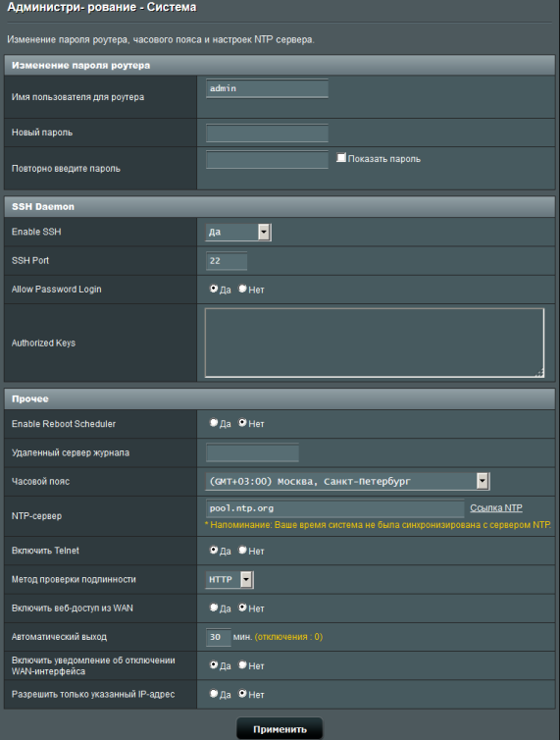Open the Ссылка NTP link
The image size is (560, 740).
(x=496, y=508)
